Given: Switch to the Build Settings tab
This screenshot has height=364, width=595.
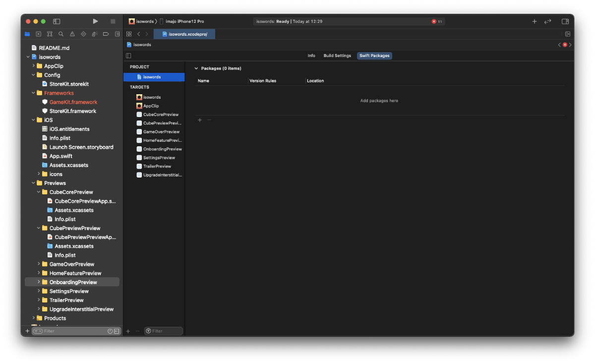Looking at the screenshot, I should pyautogui.click(x=337, y=56).
